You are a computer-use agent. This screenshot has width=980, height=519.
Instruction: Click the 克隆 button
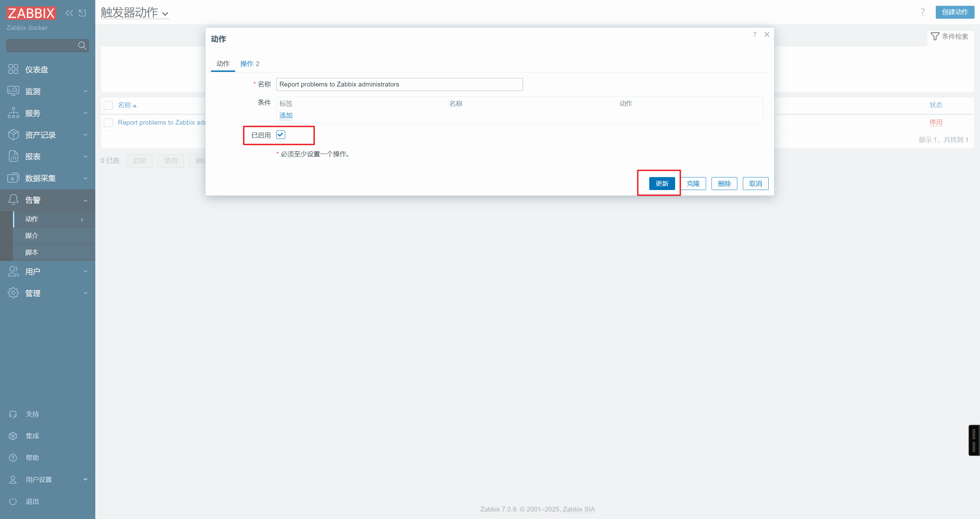pos(693,184)
